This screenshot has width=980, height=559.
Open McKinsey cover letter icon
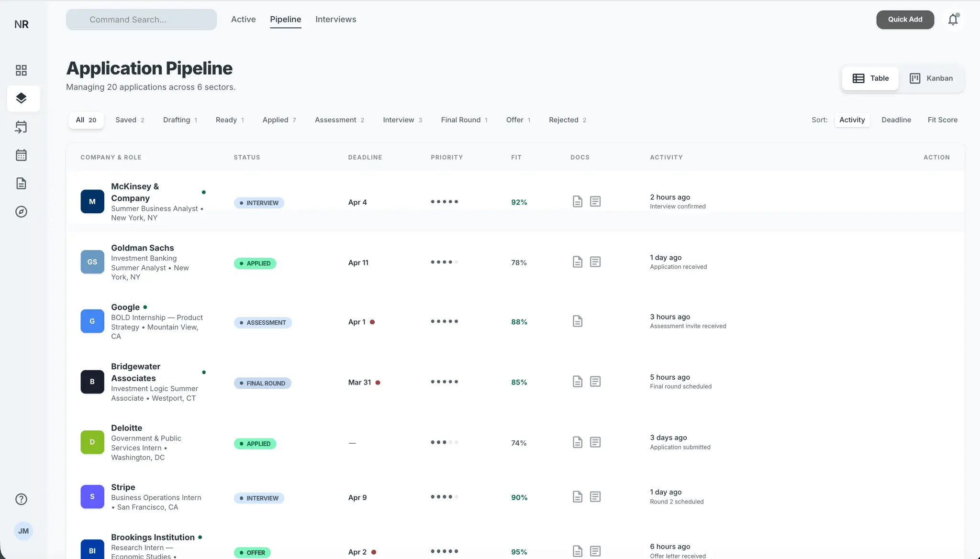point(595,202)
